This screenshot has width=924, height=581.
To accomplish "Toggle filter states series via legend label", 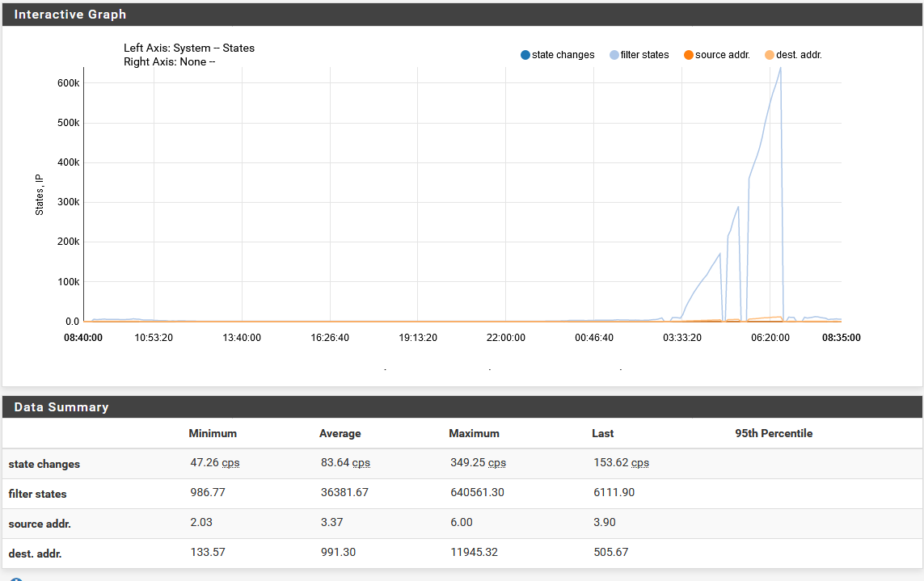I will 644,55.
